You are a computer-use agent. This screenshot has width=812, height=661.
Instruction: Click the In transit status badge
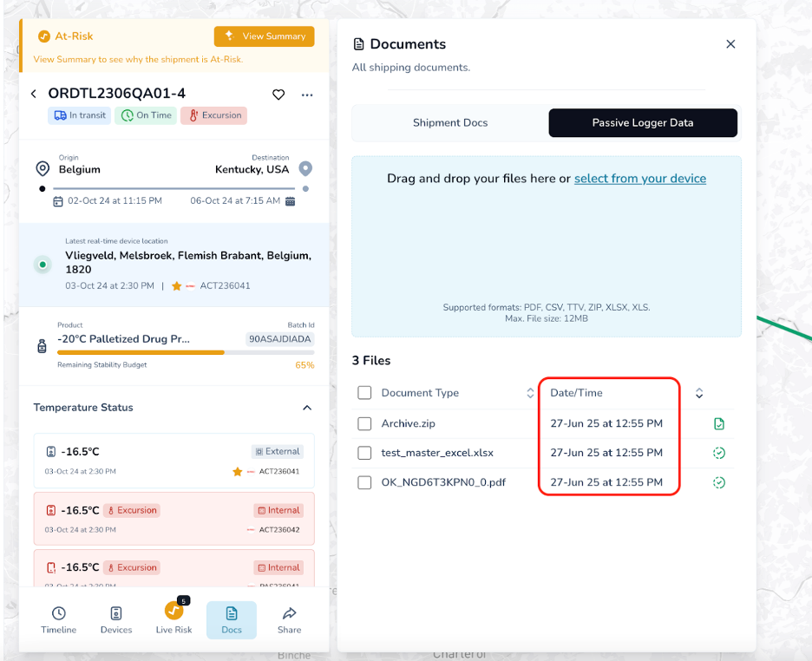pyautogui.click(x=80, y=115)
